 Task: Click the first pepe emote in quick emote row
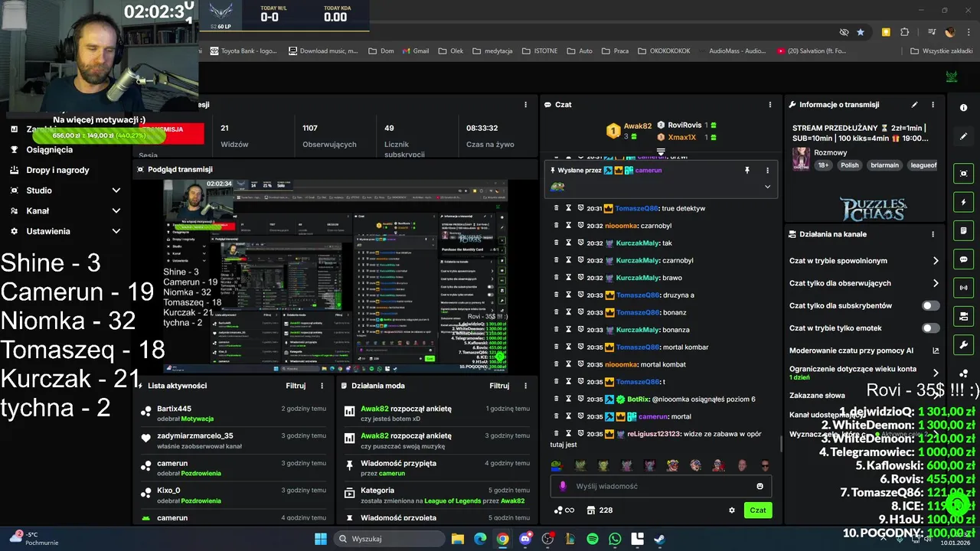coord(557,465)
